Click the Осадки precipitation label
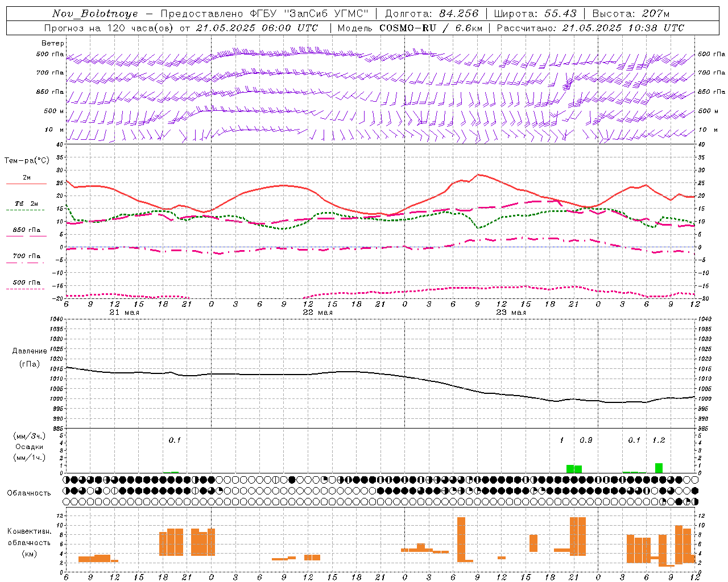The width and height of the screenshot is (728, 582). pos(29,447)
